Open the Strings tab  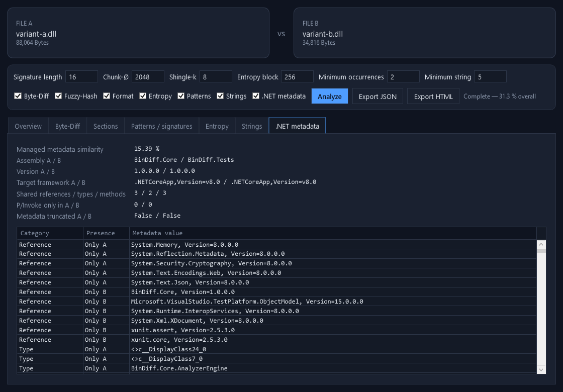(x=252, y=126)
